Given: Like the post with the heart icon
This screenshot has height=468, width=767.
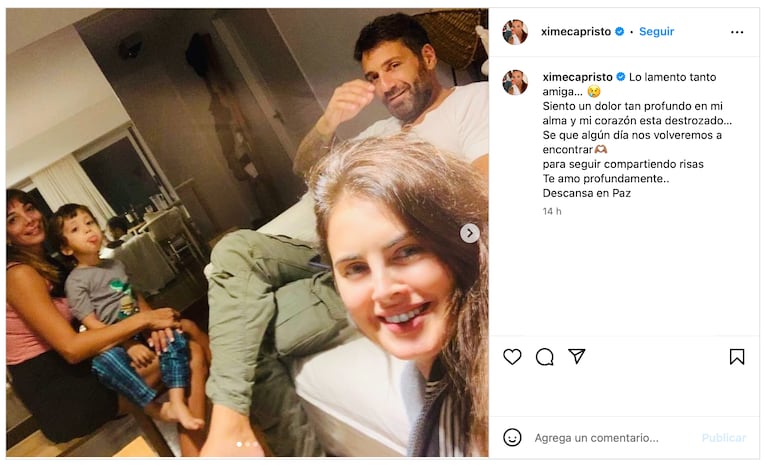Looking at the screenshot, I should (512, 357).
